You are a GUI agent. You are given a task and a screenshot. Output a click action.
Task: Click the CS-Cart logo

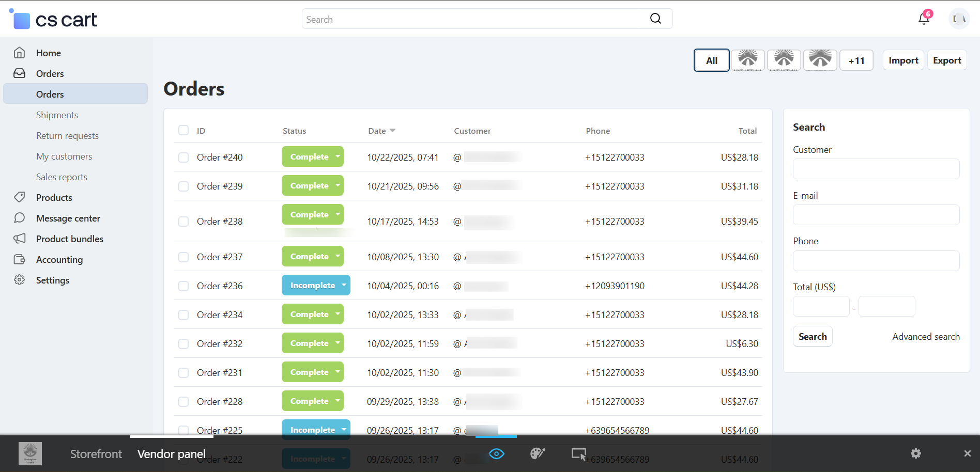coord(53,20)
